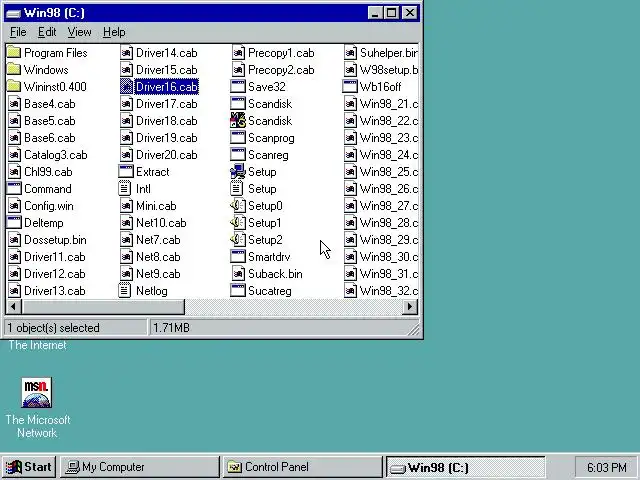Select the Driver13.cab file name

click(55, 291)
